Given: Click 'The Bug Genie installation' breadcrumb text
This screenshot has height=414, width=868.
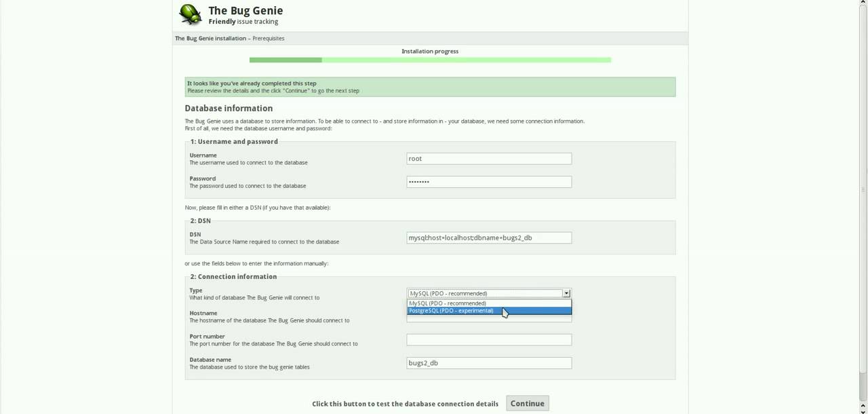Looking at the screenshot, I should point(210,38).
